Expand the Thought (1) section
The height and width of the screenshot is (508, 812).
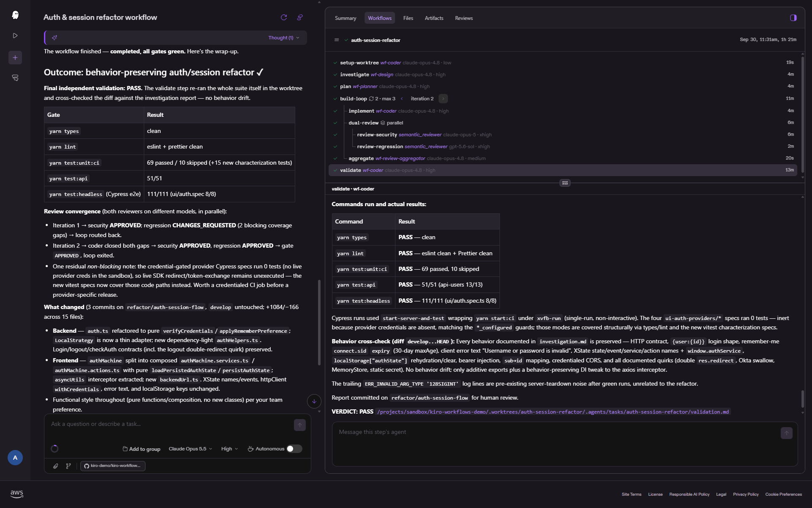click(284, 38)
